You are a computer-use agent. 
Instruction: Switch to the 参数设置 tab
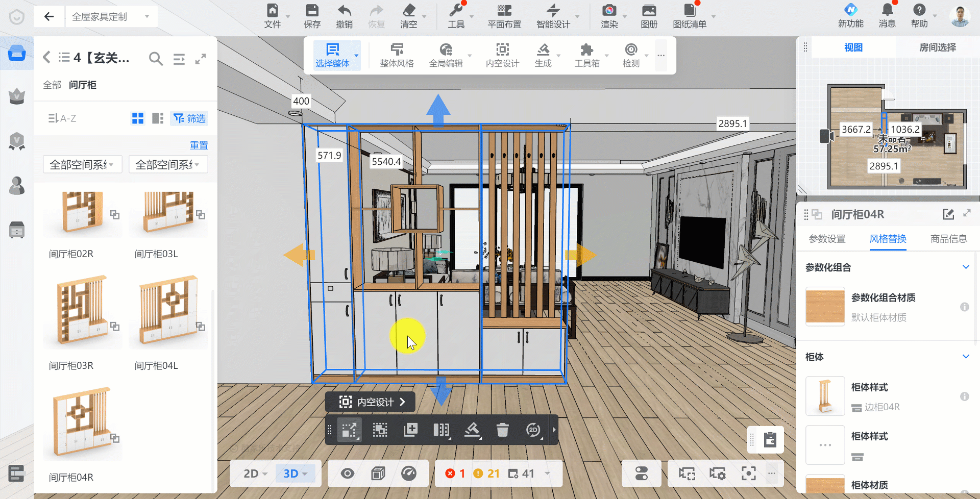827,239
